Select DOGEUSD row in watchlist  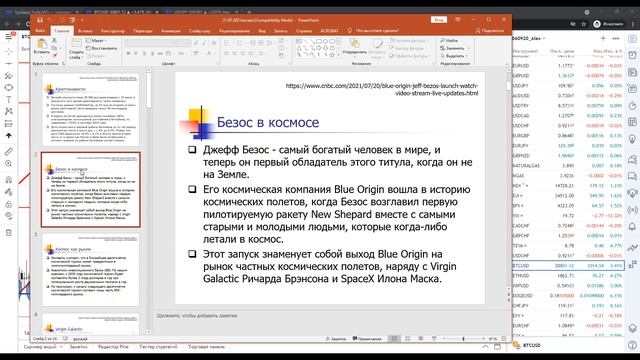click(x=568, y=296)
